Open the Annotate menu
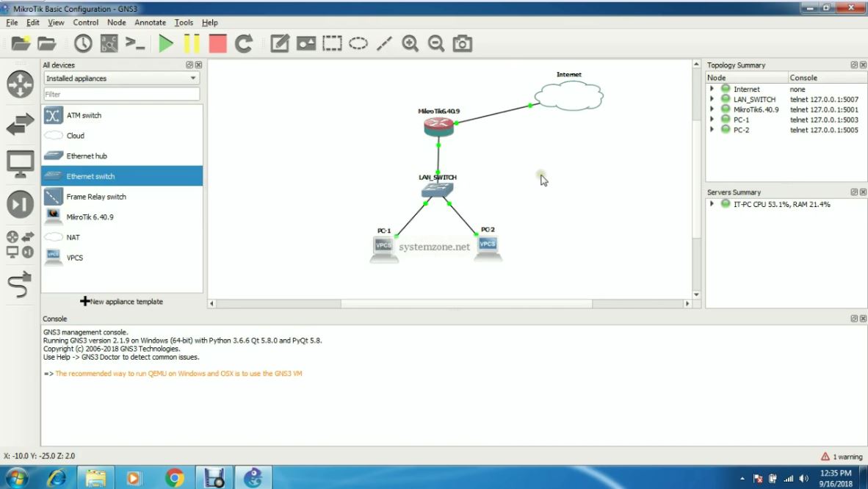The image size is (868, 489). coord(150,22)
